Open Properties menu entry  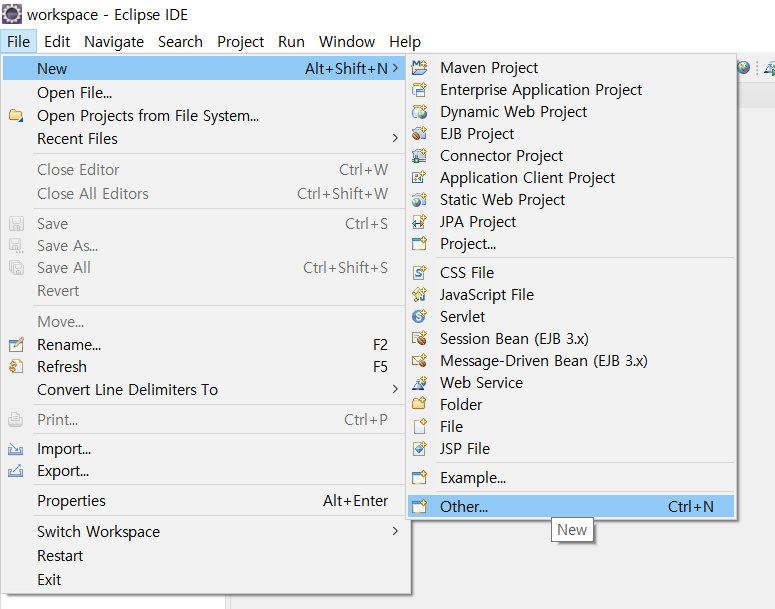coord(204,501)
